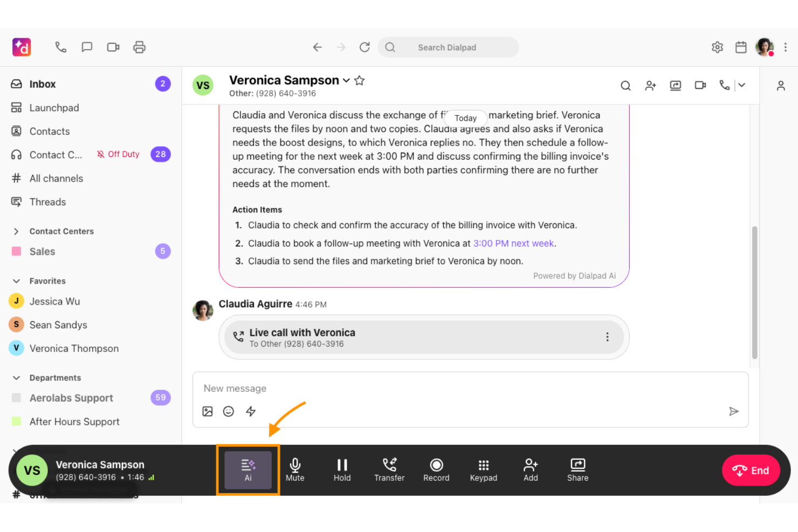
Task: Collapse the Departments section
Action: [x=16, y=378]
